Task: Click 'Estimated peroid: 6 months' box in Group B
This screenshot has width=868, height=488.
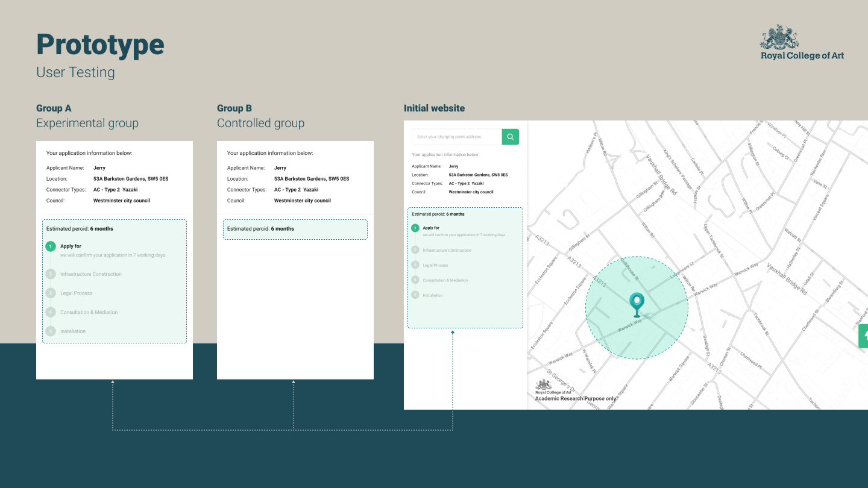Action: (x=295, y=230)
